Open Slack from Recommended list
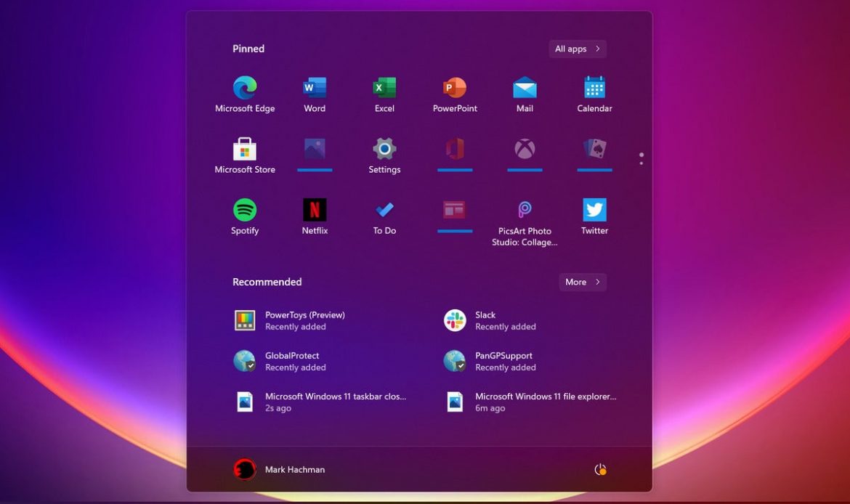The image size is (850, 504). pos(490,320)
